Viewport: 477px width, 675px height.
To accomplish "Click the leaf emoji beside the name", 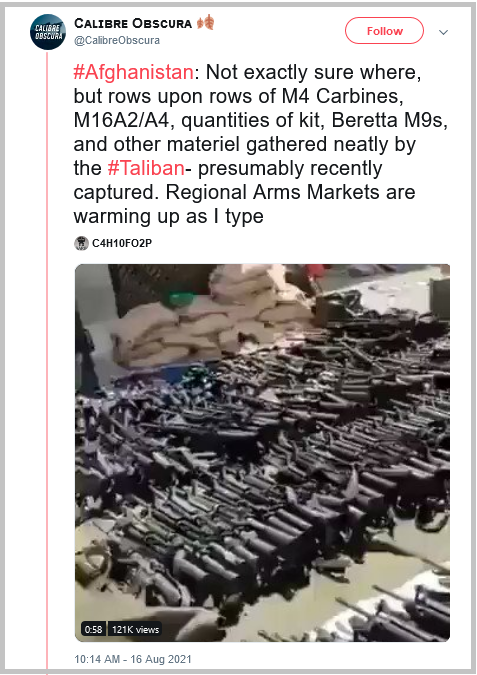I will point(206,22).
